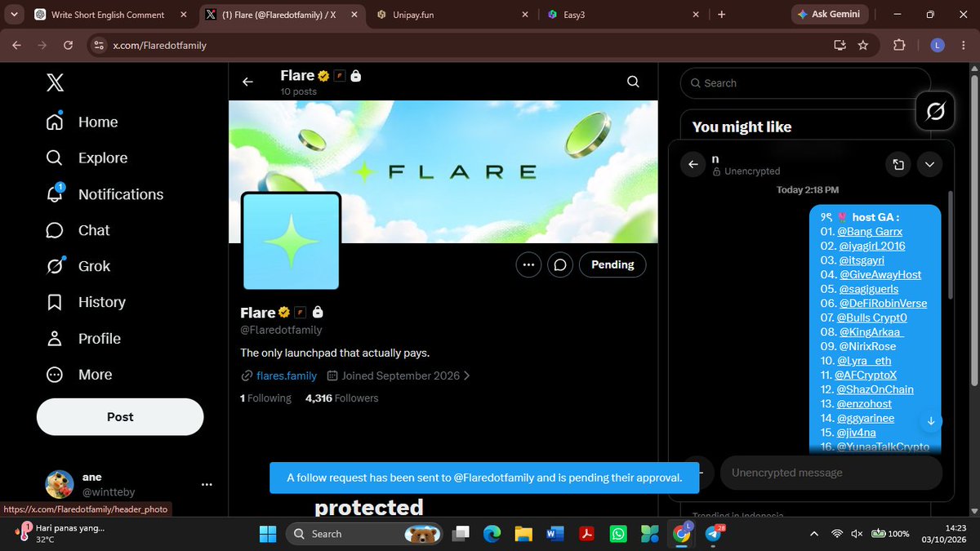The width and height of the screenshot is (980, 551).
Task: Click the profile search magnifier icon
Action: 633,82
